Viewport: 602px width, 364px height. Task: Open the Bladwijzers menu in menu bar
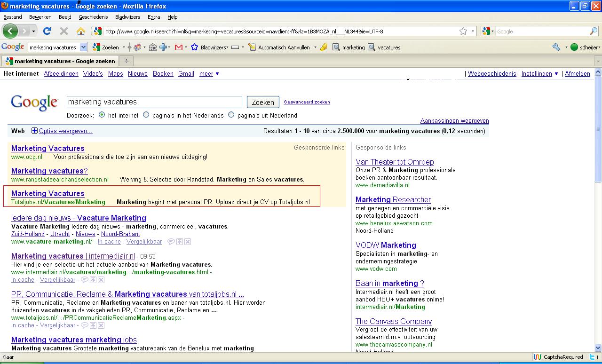127,17
